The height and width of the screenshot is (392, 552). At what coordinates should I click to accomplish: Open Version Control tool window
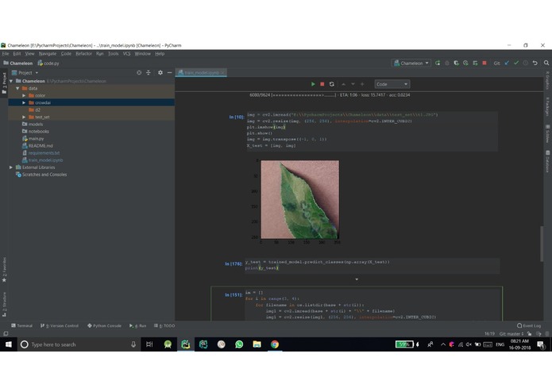60,326
